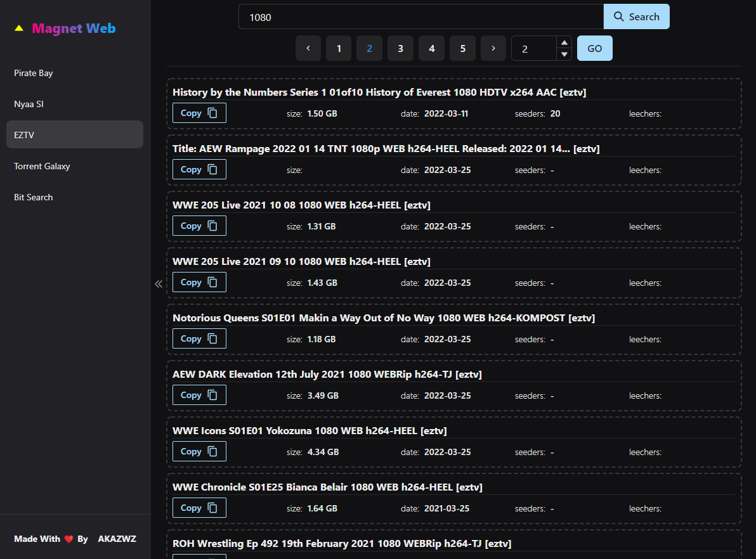Click the AEW Rampage 2022 01 14 title
This screenshot has height=559, width=756.
click(x=386, y=148)
